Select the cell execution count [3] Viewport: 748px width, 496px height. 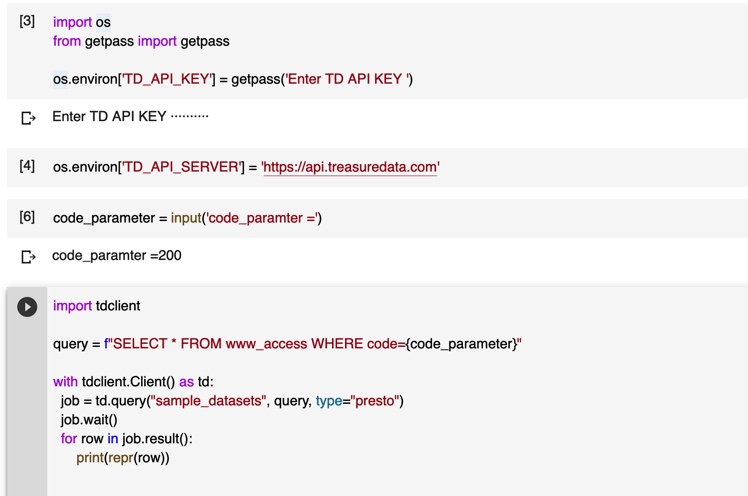click(x=27, y=21)
